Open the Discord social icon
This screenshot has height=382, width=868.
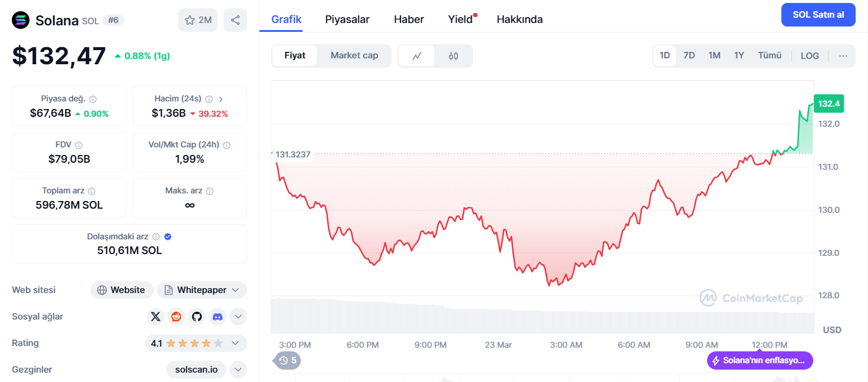coord(218,317)
